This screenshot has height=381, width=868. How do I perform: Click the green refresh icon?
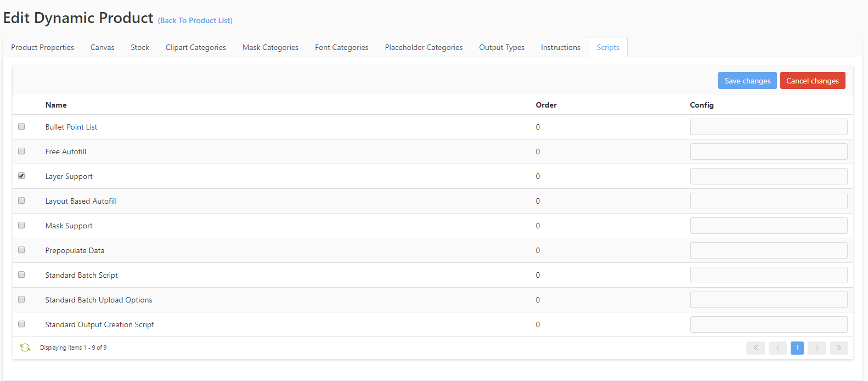pos(25,348)
